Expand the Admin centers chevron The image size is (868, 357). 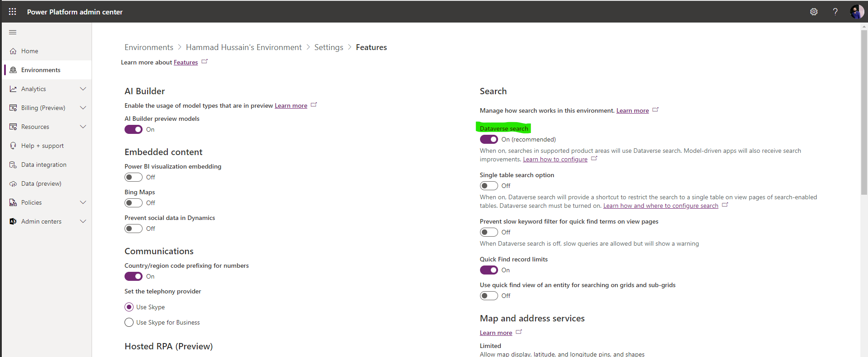click(83, 221)
